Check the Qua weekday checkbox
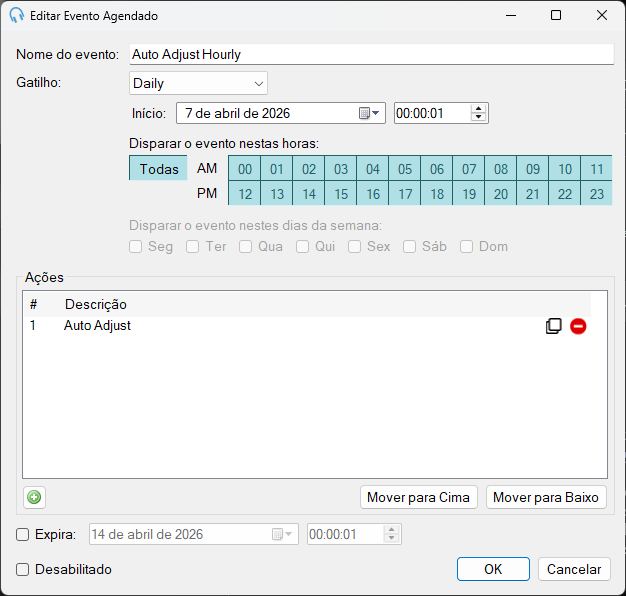Image resolution: width=626 pixels, height=596 pixels. (x=245, y=246)
